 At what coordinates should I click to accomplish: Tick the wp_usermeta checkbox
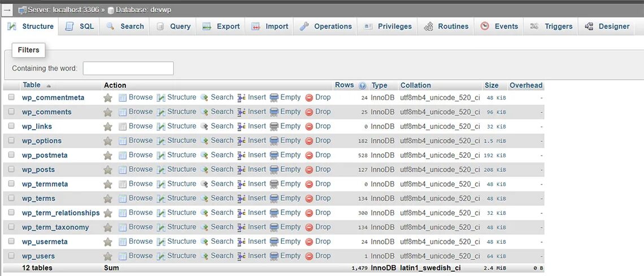click(x=11, y=241)
